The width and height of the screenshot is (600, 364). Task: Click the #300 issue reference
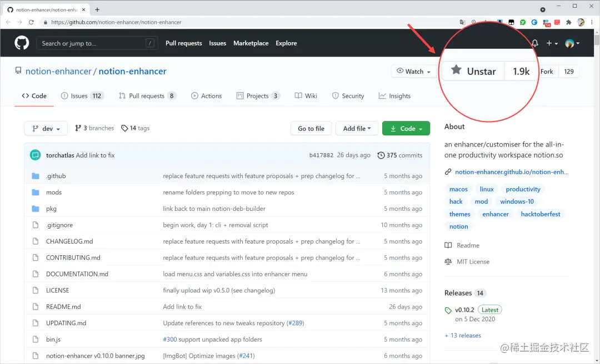[170, 340]
